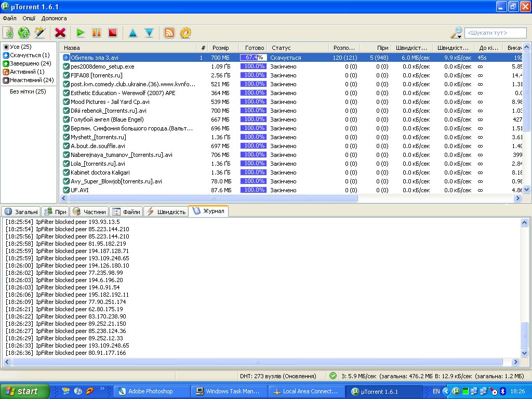This screenshot has width=532, height=399.
Task: Switch to the Піри tab
Action: (x=56, y=211)
